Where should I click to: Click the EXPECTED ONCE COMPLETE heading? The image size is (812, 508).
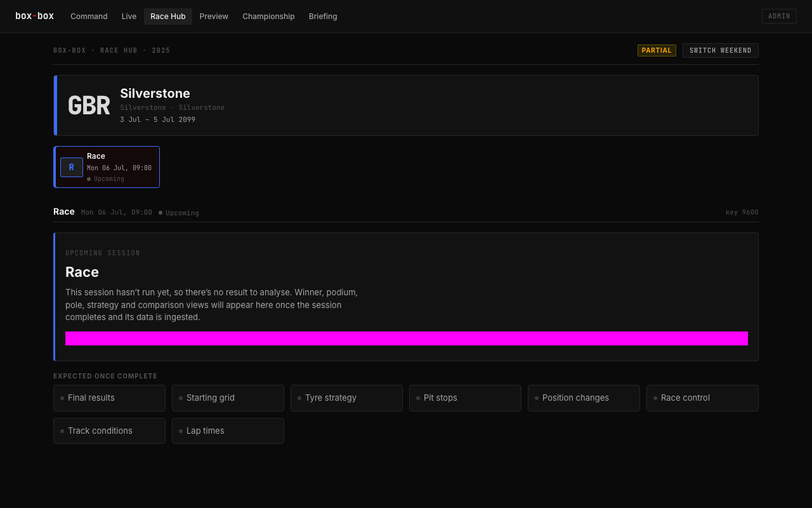[105, 377]
